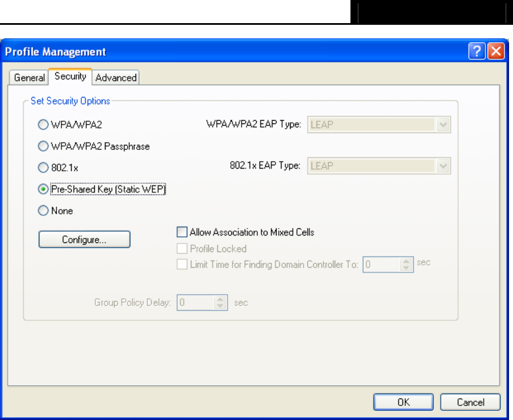Select the 802.1x security option

coord(42,167)
